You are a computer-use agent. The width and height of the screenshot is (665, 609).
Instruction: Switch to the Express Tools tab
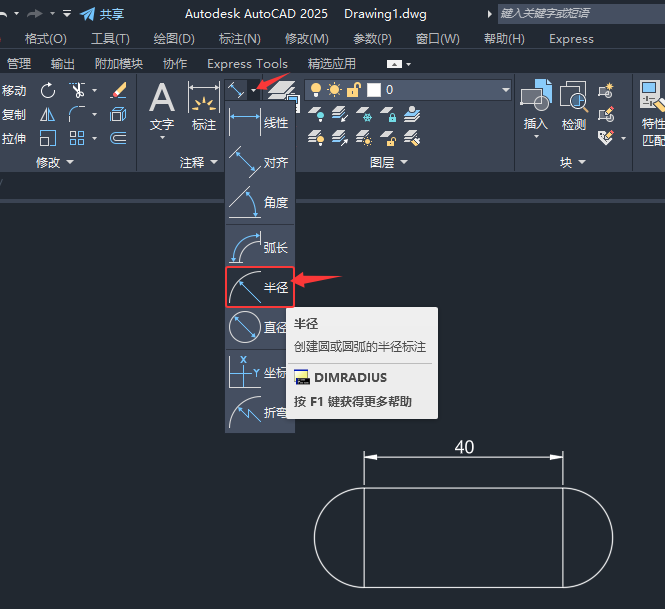coord(247,64)
